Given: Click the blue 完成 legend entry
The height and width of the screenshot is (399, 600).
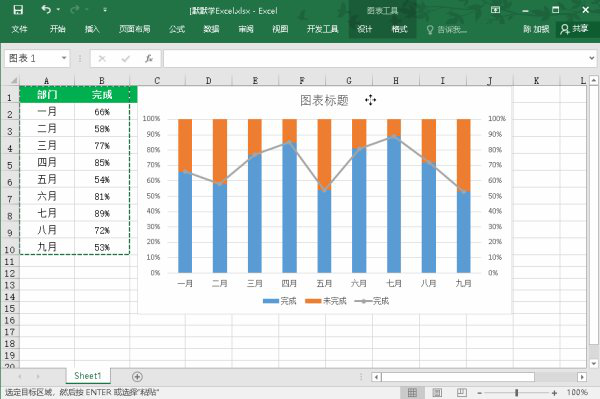Looking at the screenshot, I should (280, 301).
